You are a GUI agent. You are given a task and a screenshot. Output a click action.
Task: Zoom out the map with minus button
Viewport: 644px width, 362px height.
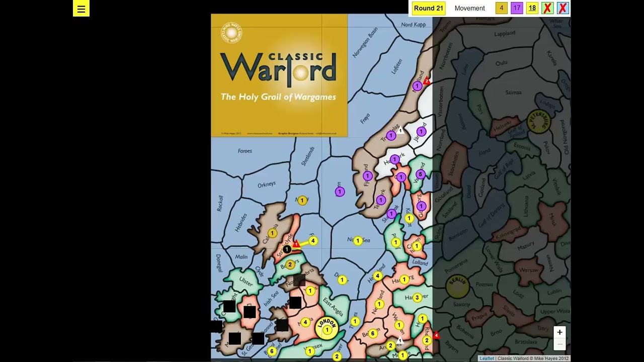click(x=559, y=344)
